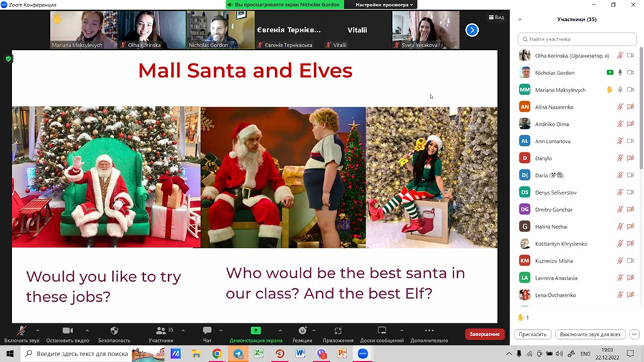Click green encryption shield icon

(8, 59)
